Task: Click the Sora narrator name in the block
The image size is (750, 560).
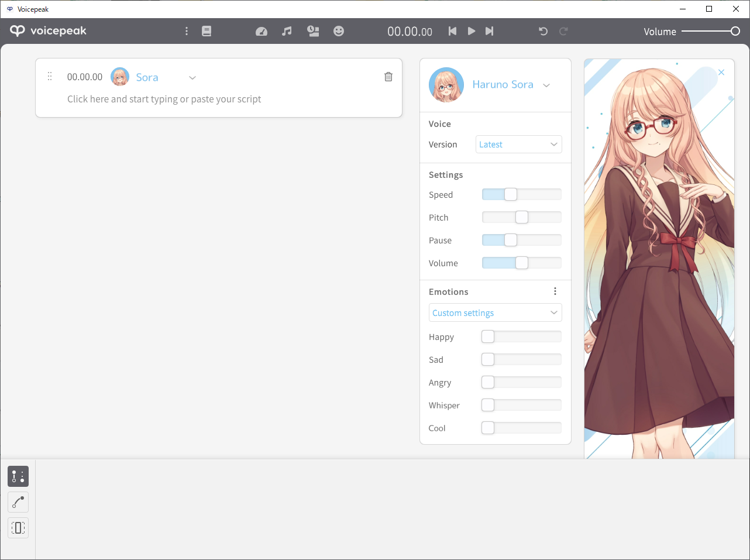Action: pos(147,77)
